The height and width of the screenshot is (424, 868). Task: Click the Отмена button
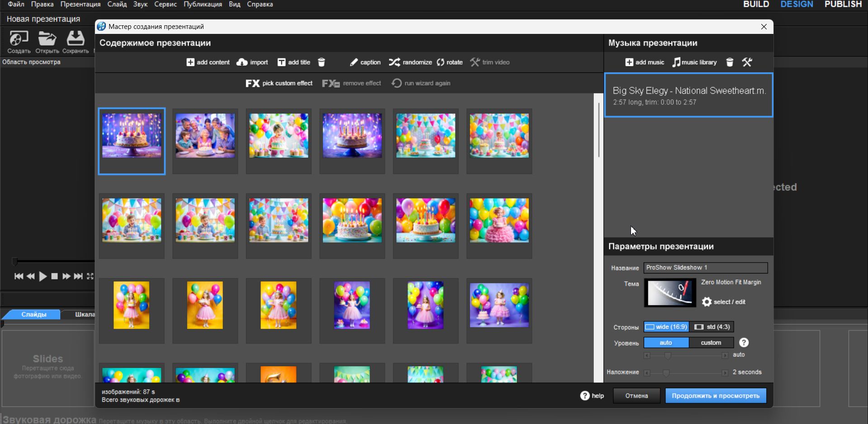(636, 396)
